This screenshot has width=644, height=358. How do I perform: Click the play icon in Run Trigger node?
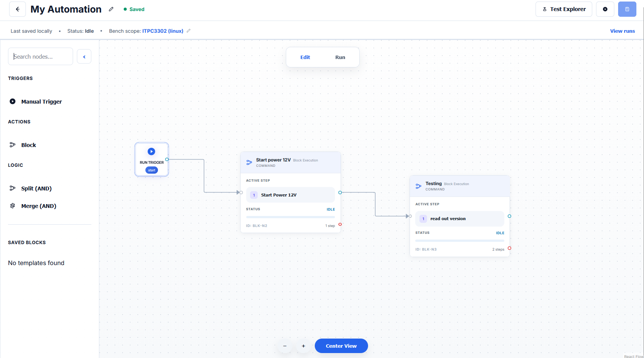(151, 151)
